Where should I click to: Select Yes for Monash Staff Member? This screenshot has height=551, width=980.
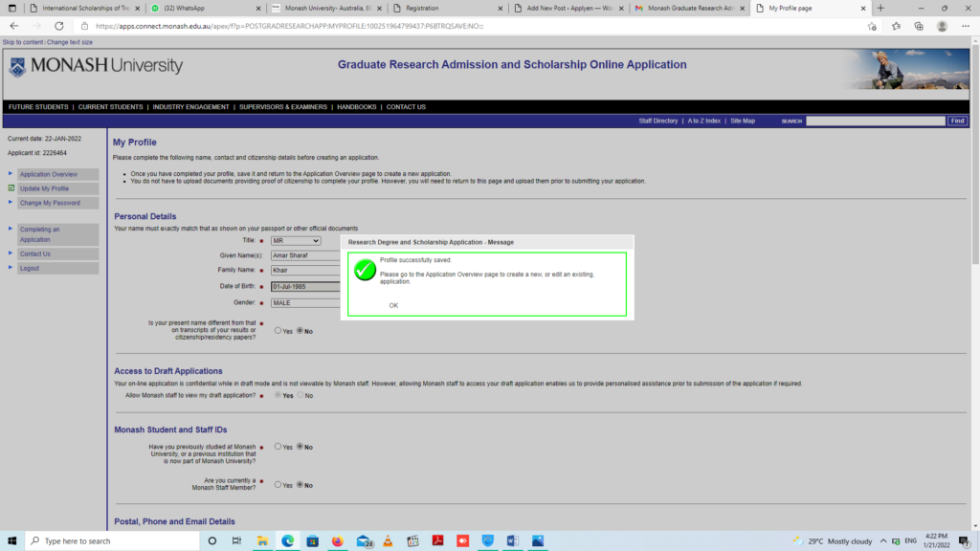[278, 485]
